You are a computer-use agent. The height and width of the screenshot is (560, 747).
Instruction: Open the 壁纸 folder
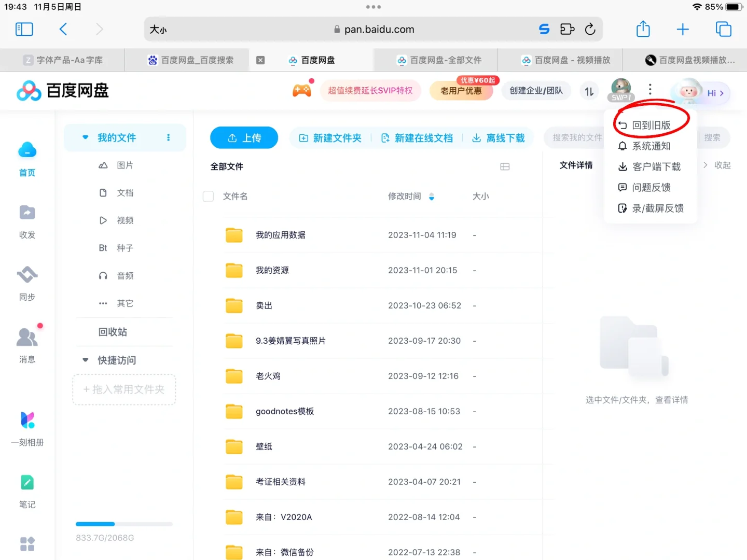(264, 446)
